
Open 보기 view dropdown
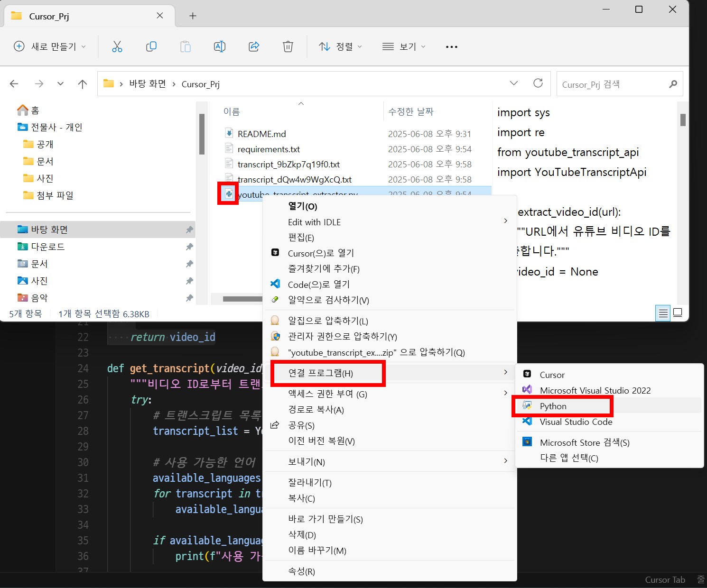coord(404,46)
